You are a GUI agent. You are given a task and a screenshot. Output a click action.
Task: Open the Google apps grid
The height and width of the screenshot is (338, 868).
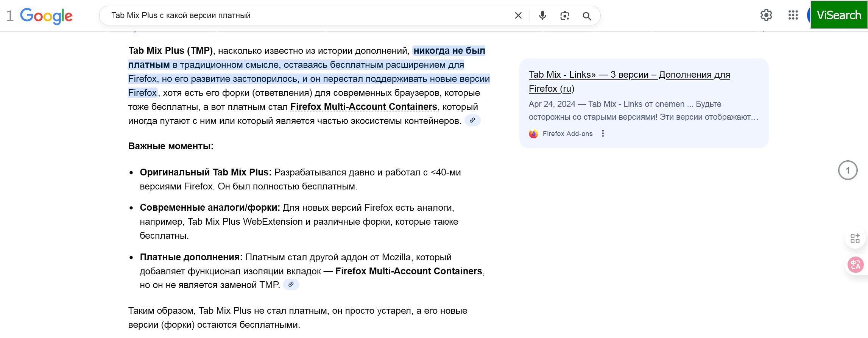coord(793,15)
